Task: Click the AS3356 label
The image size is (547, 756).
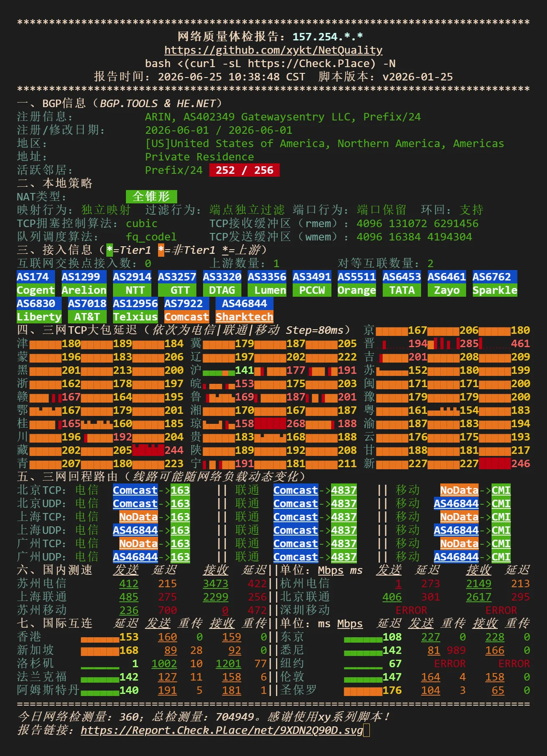Action: tap(267, 277)
